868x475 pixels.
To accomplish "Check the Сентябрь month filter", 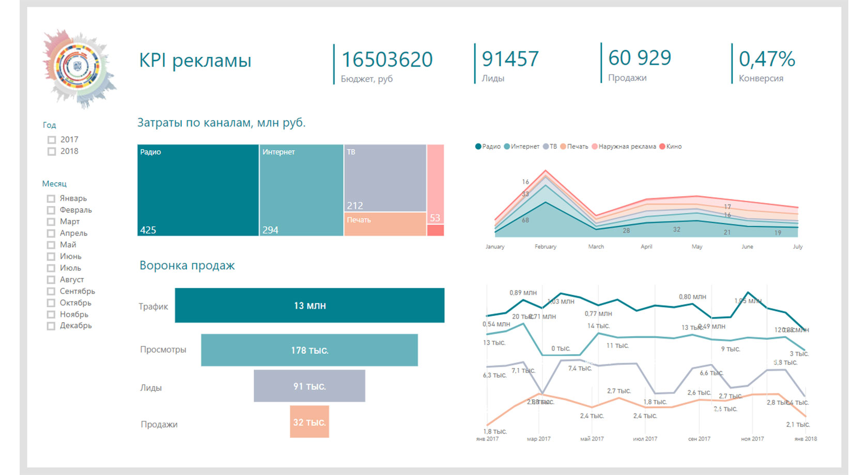I will pyautogui.click(x=51, y=291).
